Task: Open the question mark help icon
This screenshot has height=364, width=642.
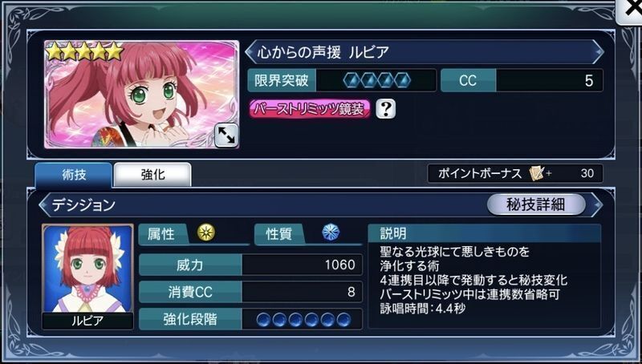Action: pos(386,108)
